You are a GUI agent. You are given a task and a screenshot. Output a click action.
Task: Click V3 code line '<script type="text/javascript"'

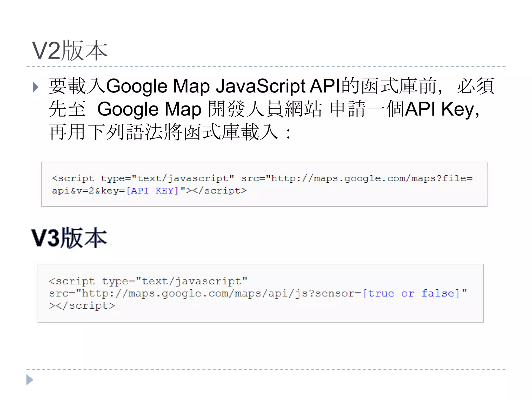click(148, 281)
